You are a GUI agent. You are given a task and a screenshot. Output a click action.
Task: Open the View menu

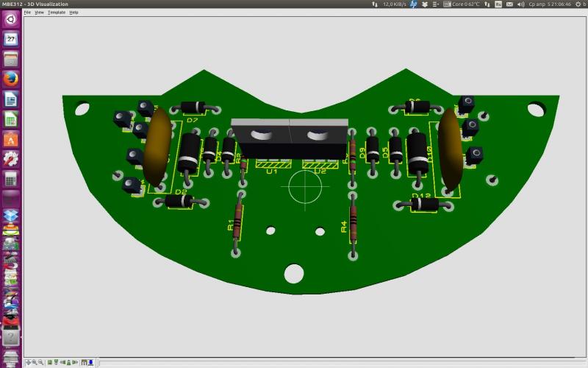tap(39, 13)
